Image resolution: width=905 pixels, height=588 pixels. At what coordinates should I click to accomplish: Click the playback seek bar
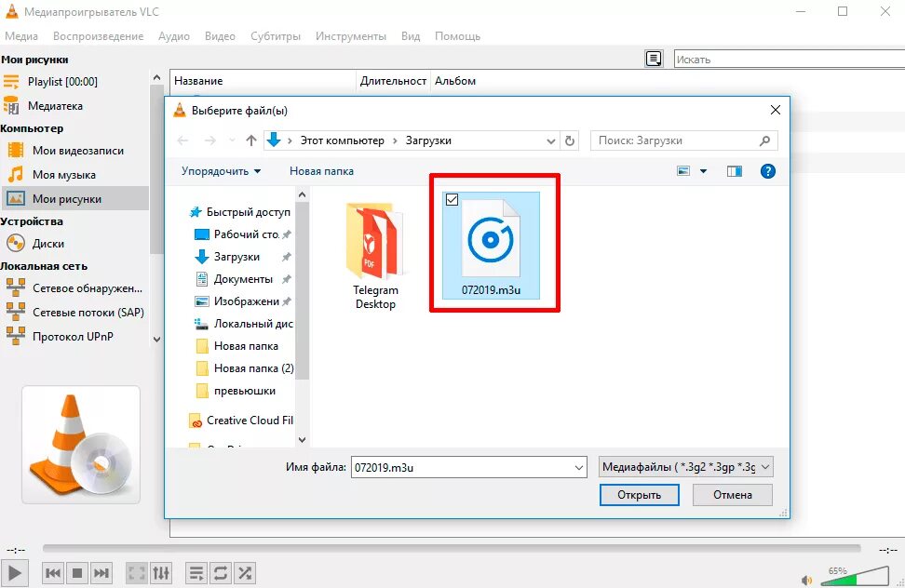[x=452, y=548]
